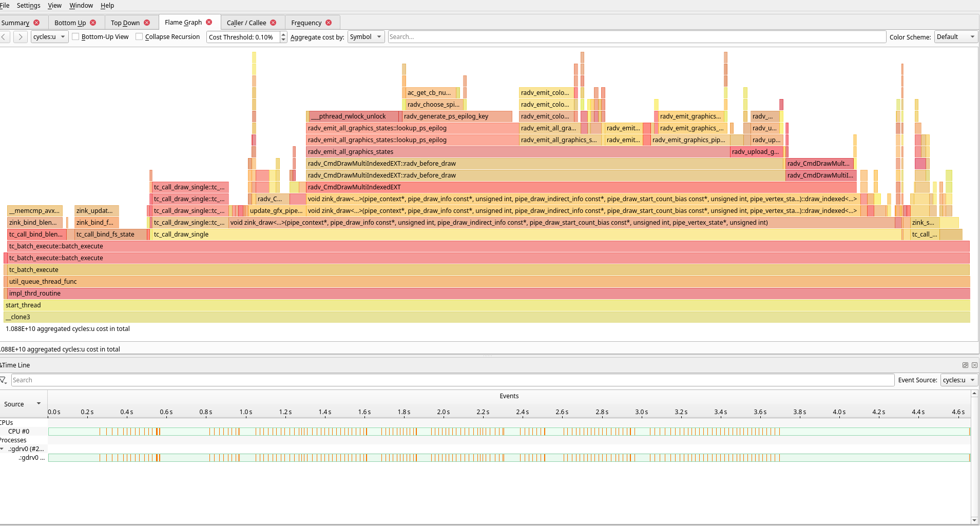Select the impl_thrd_routine frame
This screenshot has height=526, width=980.
(489, 294)
